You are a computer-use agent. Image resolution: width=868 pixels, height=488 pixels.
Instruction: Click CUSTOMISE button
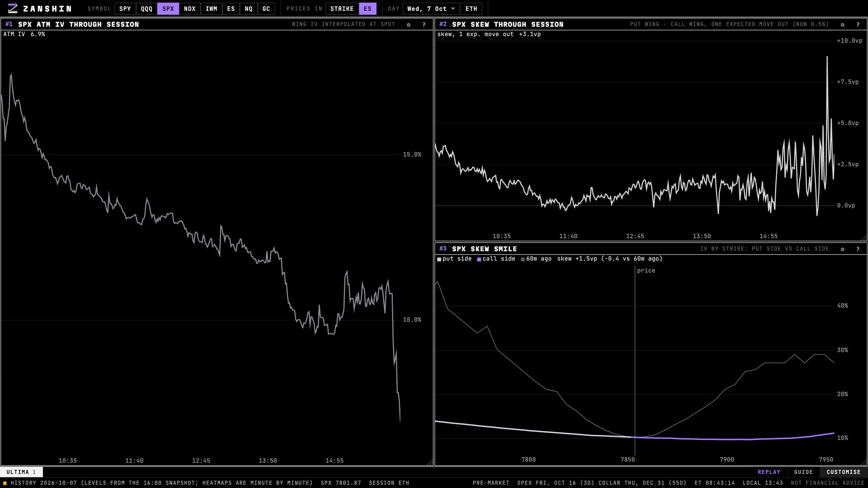[x=844, y=472]
